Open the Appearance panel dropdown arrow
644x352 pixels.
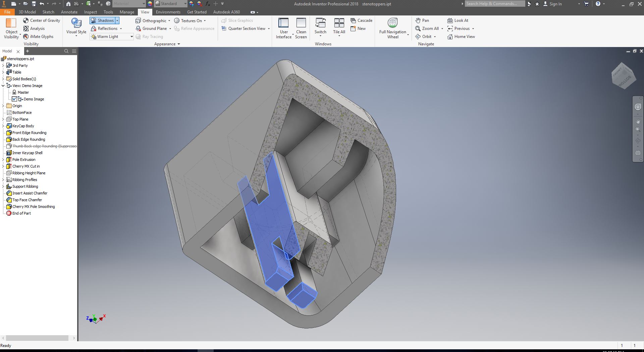click(x=179, y=44)
